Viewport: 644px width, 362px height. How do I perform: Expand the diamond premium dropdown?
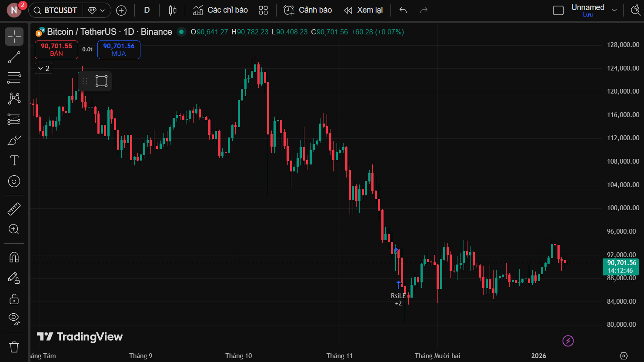point(97,10)
